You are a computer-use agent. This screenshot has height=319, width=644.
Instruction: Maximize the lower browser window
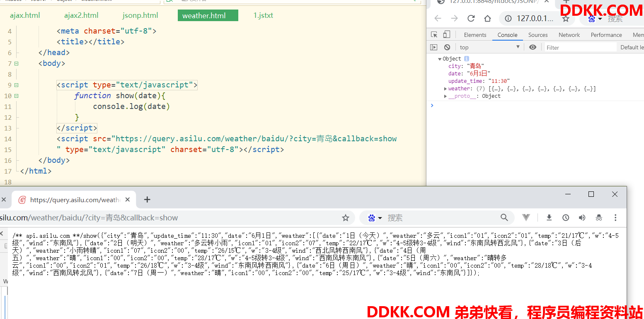click(x=591, y=194)
